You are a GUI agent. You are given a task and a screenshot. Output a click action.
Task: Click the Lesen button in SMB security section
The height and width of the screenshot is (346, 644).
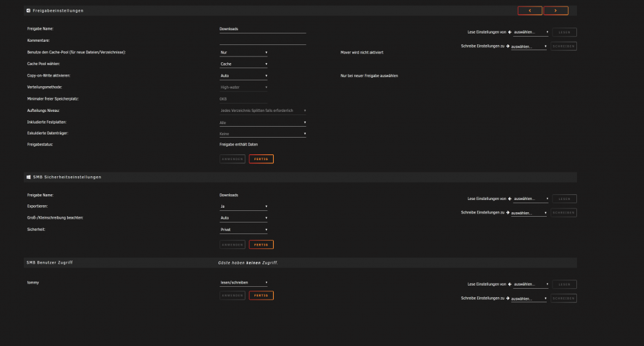564,199
